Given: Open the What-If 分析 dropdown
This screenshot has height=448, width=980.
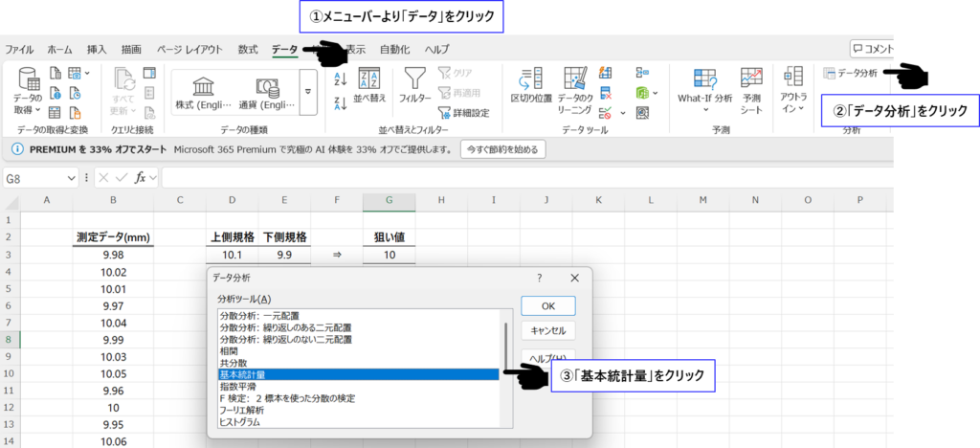Looking at the screenshot, I should click(704, 88).
